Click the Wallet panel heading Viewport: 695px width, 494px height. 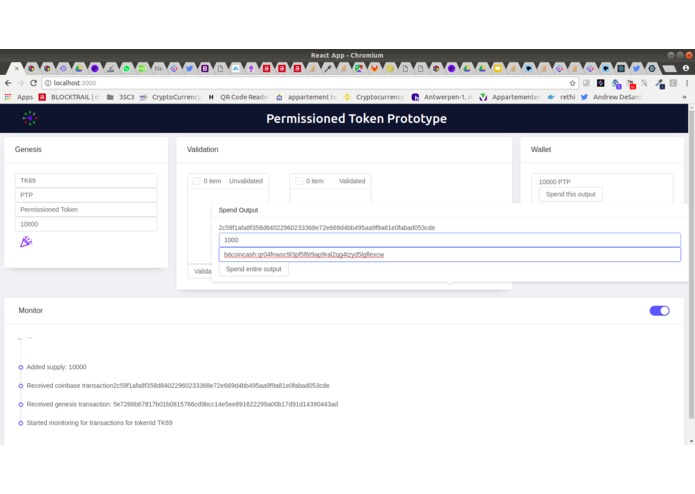[x=541, y=149]
